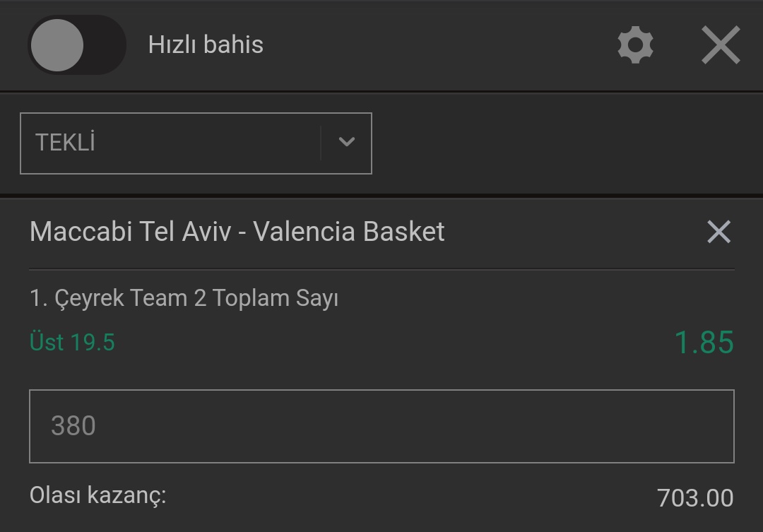Click the divider line before dropdown chevron
This screenshot has width=763, height=532.
click(321, 143)
